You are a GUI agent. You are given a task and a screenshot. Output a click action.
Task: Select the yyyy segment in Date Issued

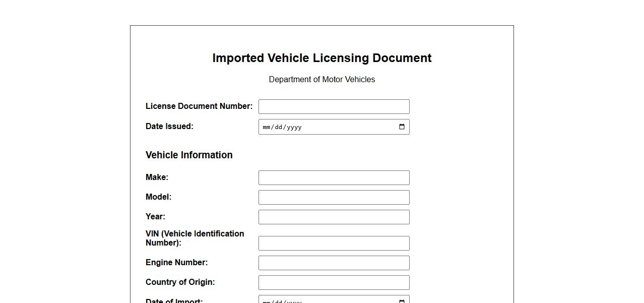(x=294, y=127)
